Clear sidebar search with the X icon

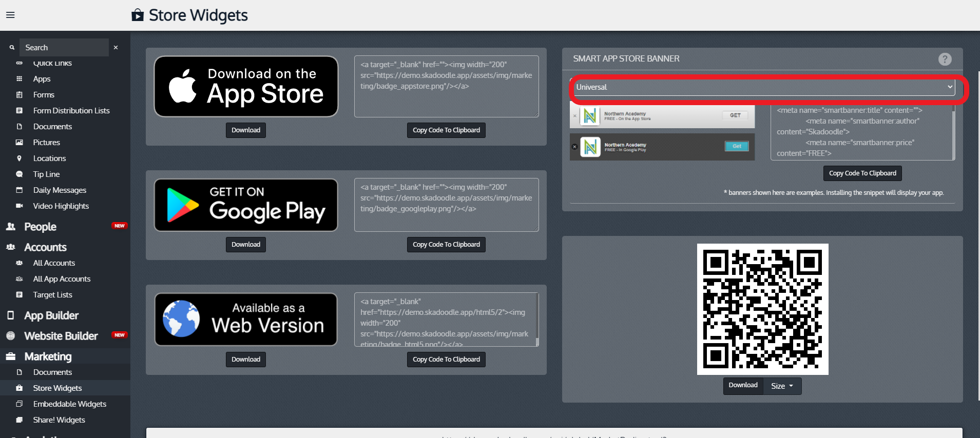click(x=116, y=48)
